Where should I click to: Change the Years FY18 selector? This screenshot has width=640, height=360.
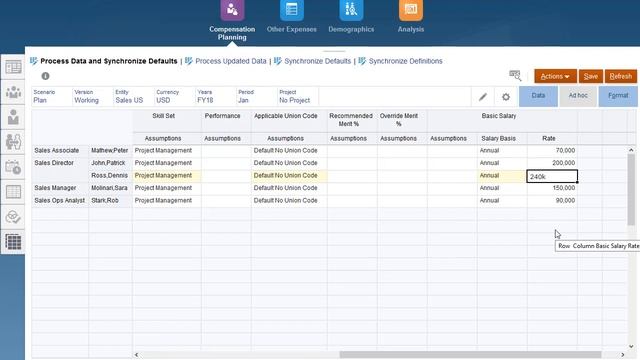[216, 97]
